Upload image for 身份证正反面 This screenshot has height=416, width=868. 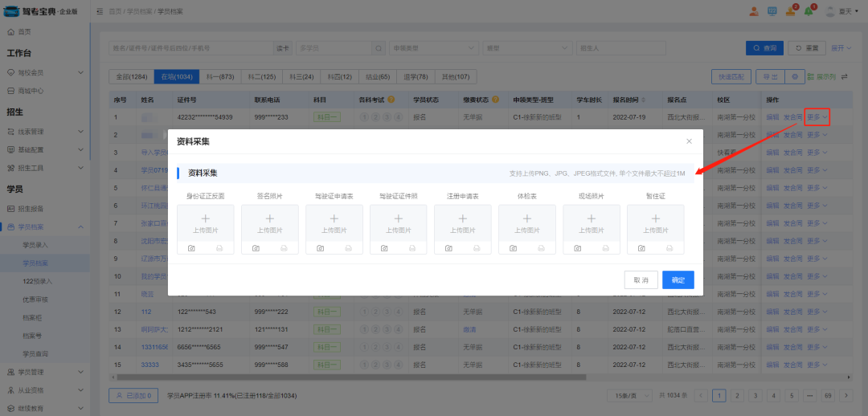coord(206,223)
